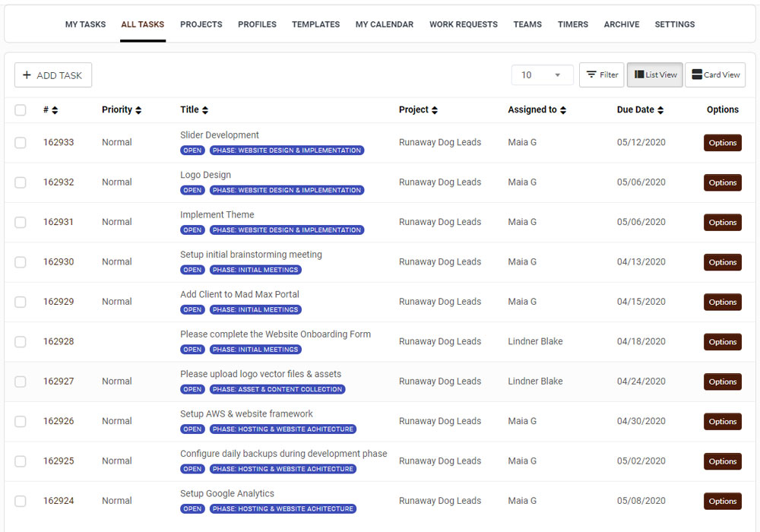The image size is (760, 532).
Task: Check the box for task 162930
Action: [21, 262]
